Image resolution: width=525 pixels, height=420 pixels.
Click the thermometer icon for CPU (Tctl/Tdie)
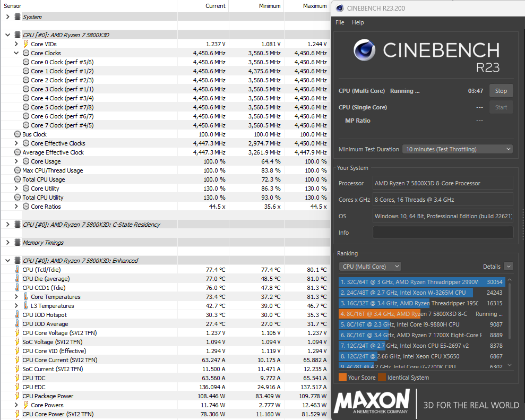18,270
